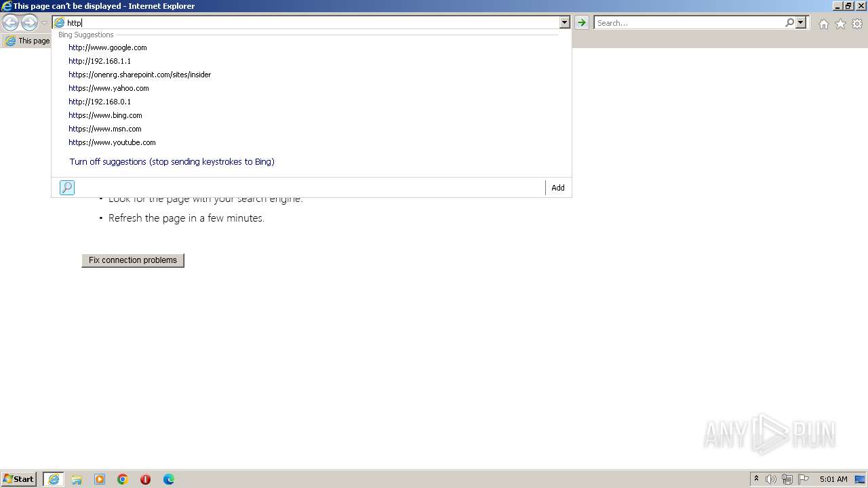The height and width of the screenshot is (488, 868).
Task: Click 'Turn off suggestions' link
Action: 172,161
